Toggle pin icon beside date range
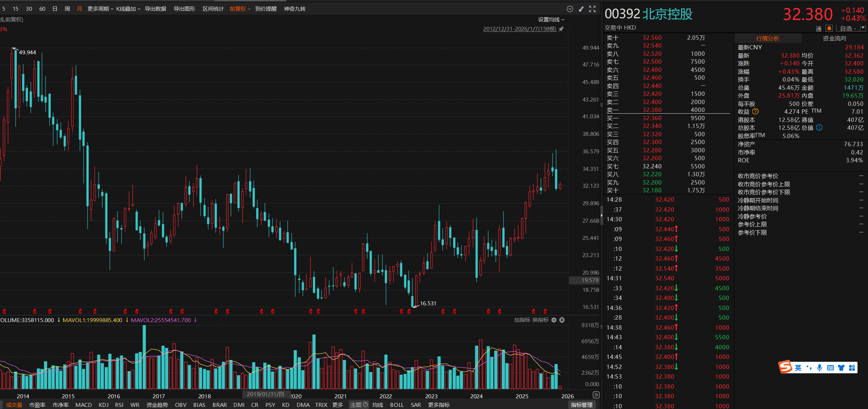 pos(561,29)
